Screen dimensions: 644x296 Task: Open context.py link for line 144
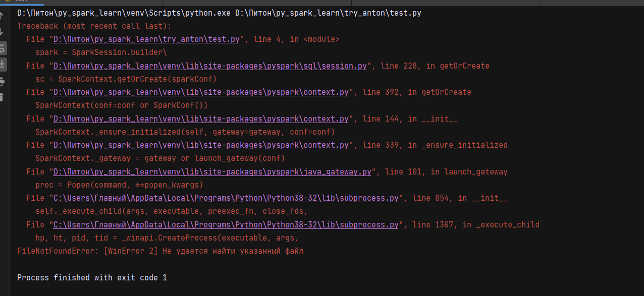[x=201, y=119]
